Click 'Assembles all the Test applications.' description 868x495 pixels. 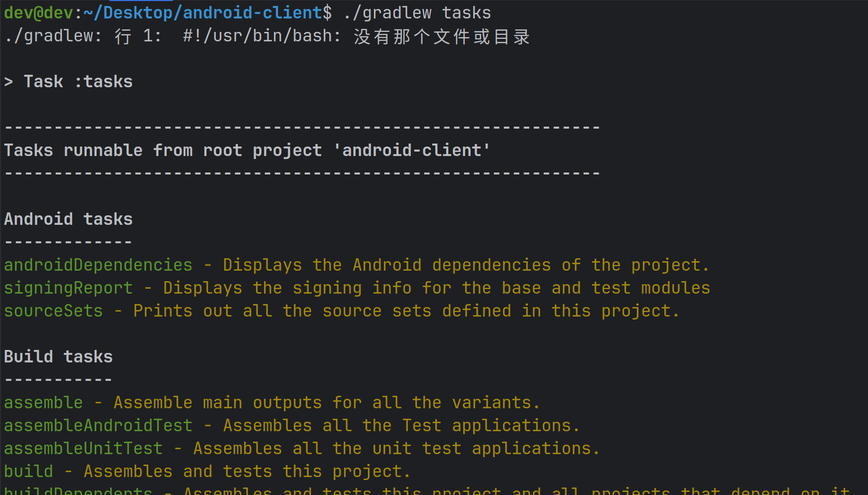pyautogui.click(x=401, y=426)
